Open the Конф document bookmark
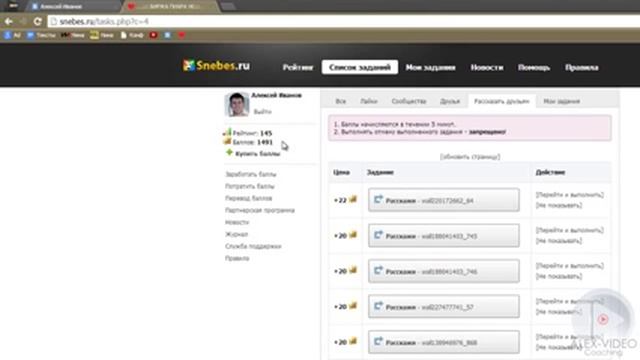 click(x=132, y=35)
